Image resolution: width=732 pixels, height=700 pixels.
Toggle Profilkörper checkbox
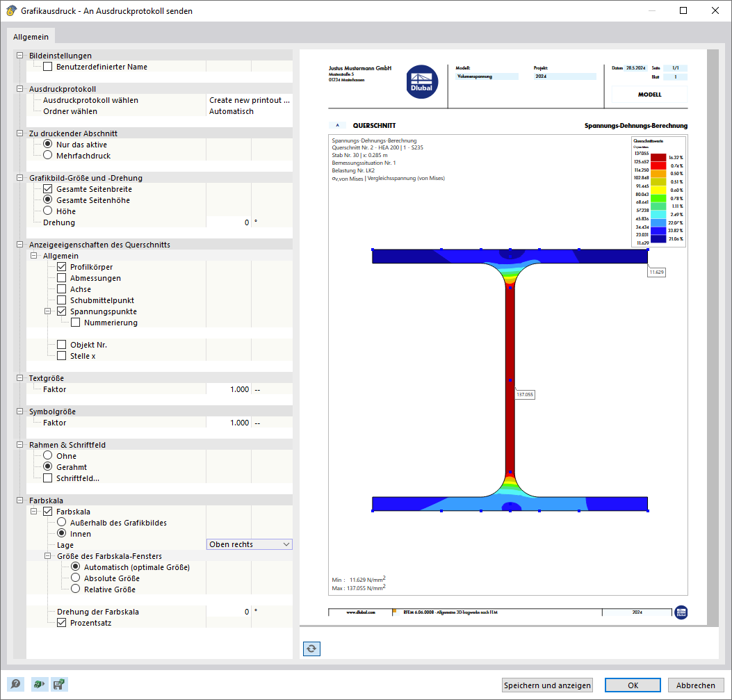pos(62,267)
